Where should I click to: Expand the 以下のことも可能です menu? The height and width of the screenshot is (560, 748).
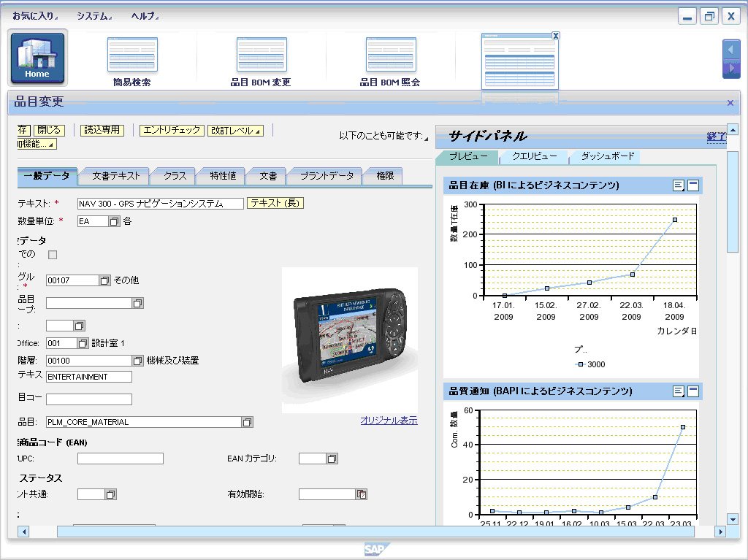(x=383, y=136)
